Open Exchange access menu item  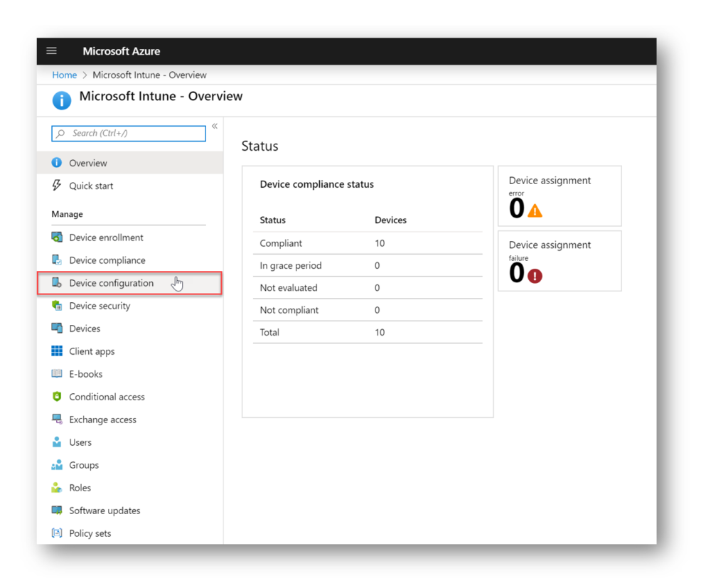pyautogui.click(x=130, y=419)
